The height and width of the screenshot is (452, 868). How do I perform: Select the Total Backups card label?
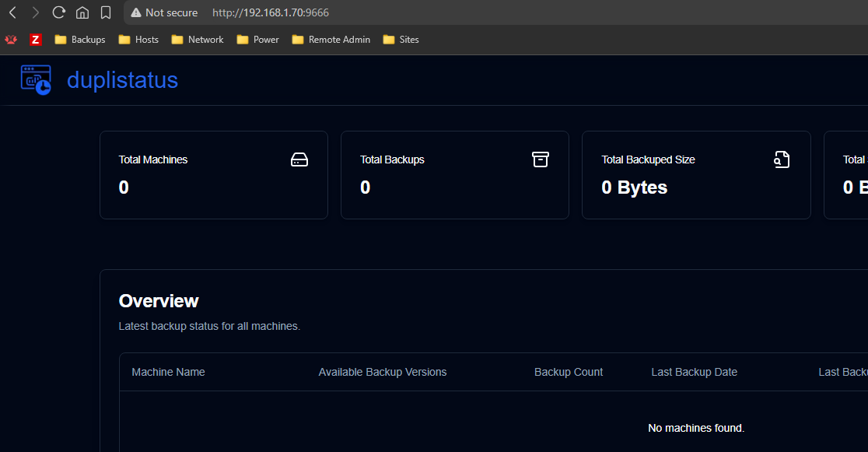tap(392, 159)
